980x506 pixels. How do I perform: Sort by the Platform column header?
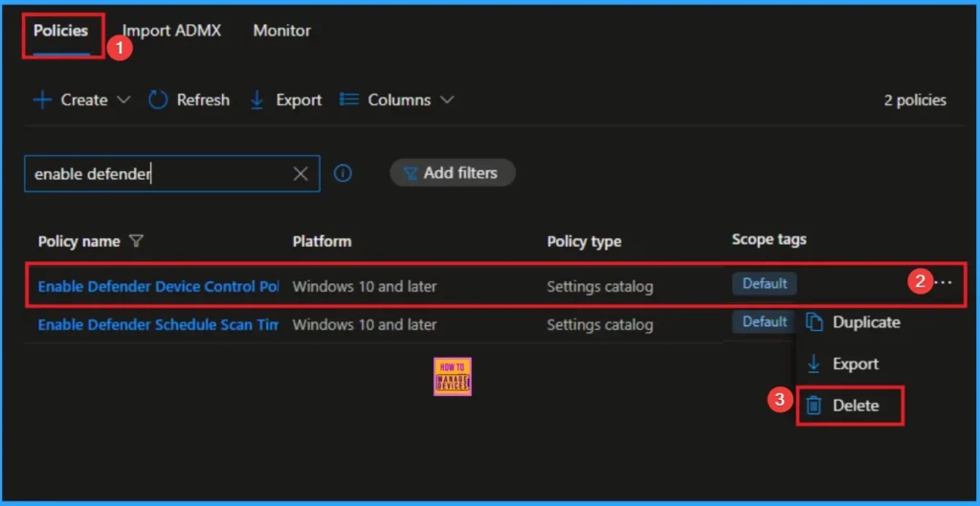pos(322,241)
